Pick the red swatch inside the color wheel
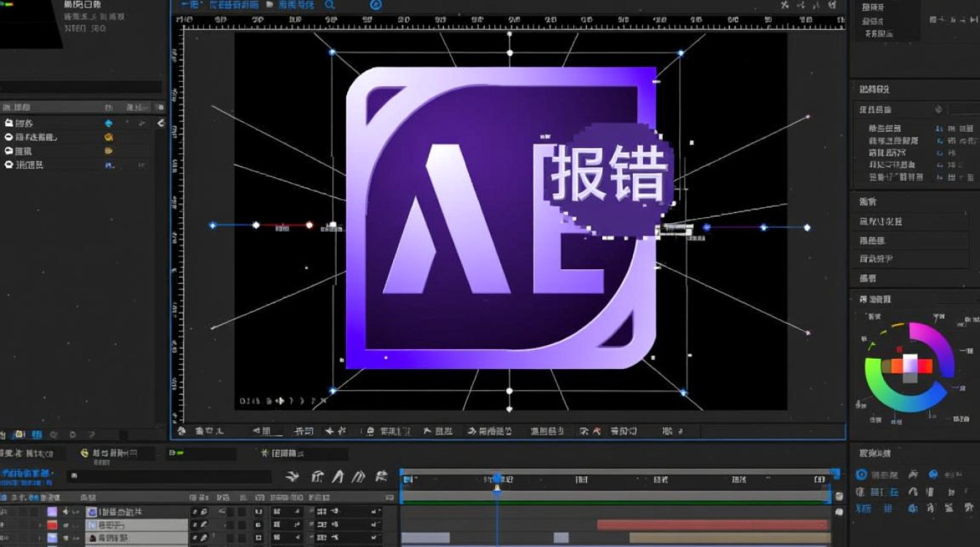 click(x=925, y=366)
